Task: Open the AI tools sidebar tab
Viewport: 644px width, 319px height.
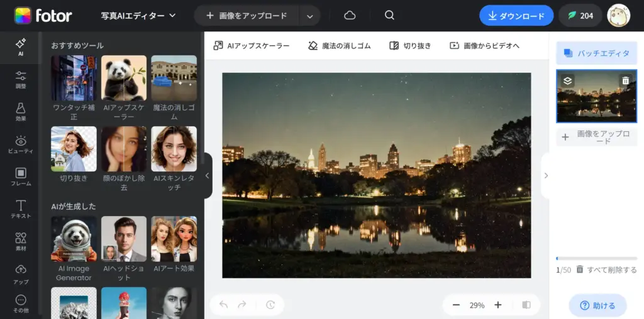Action: point(21,48)
